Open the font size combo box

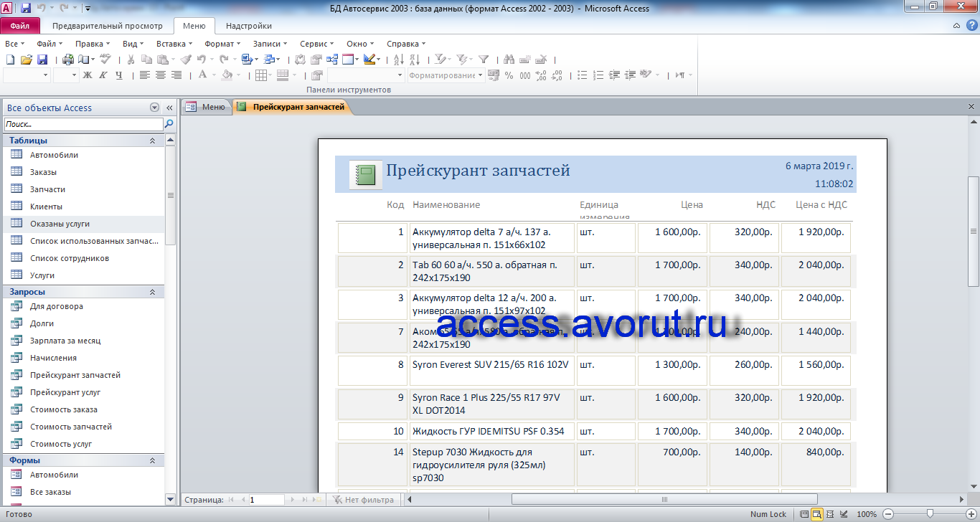click(65, 75)
